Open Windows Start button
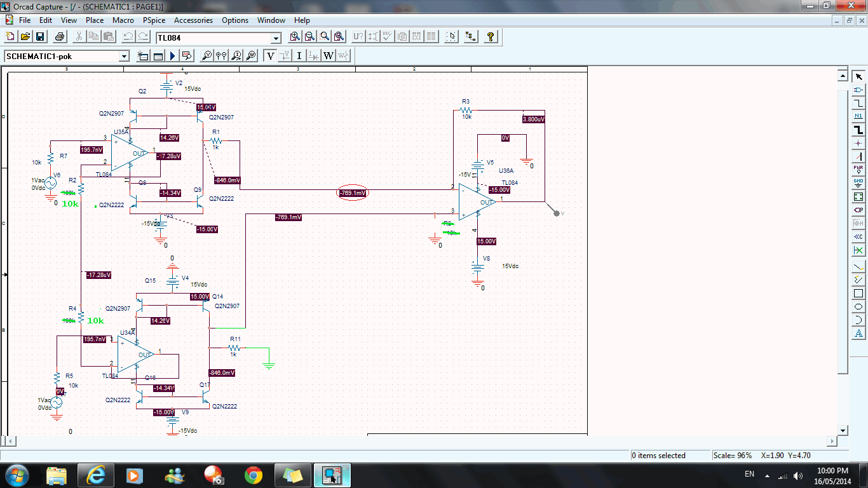This screenshot has width=868, height=488. (x=16, y=475)
